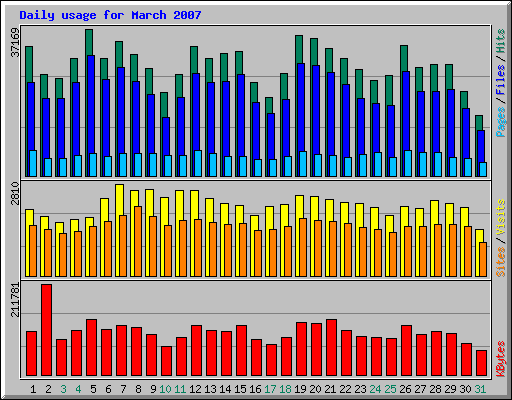512x400 pixels.
Task: Select the orange Sites bar for day 19
Action: click(x=303, y=247)
